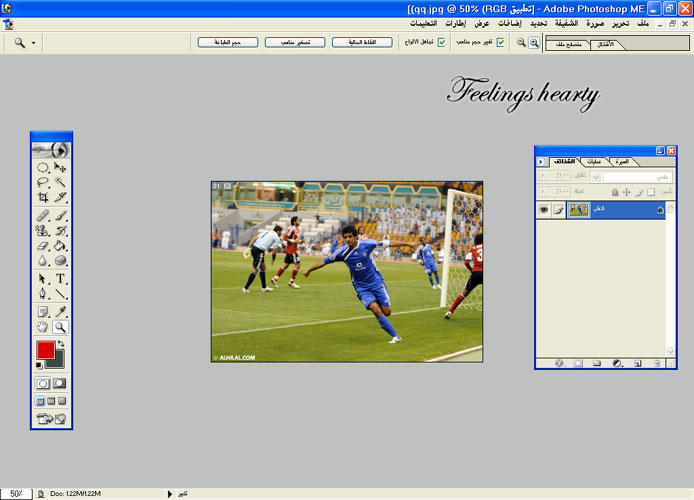Open the layer blend mode dropdown

pos(597,176)
